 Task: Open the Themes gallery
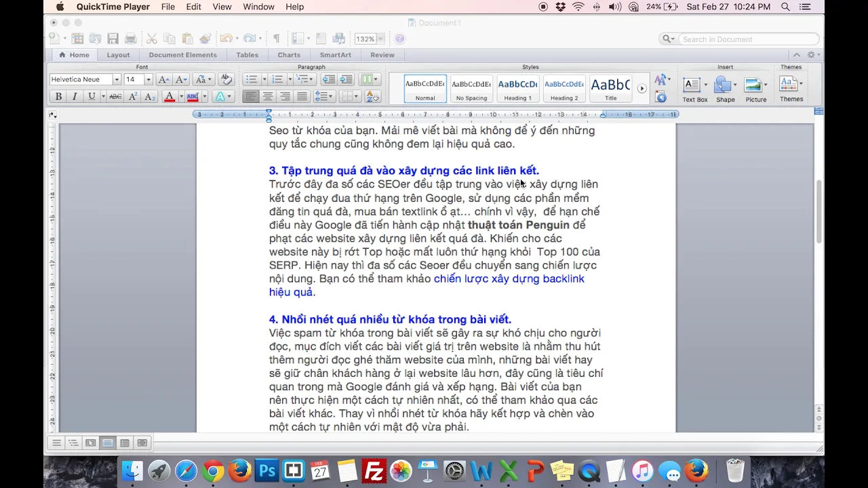point(791,89)
